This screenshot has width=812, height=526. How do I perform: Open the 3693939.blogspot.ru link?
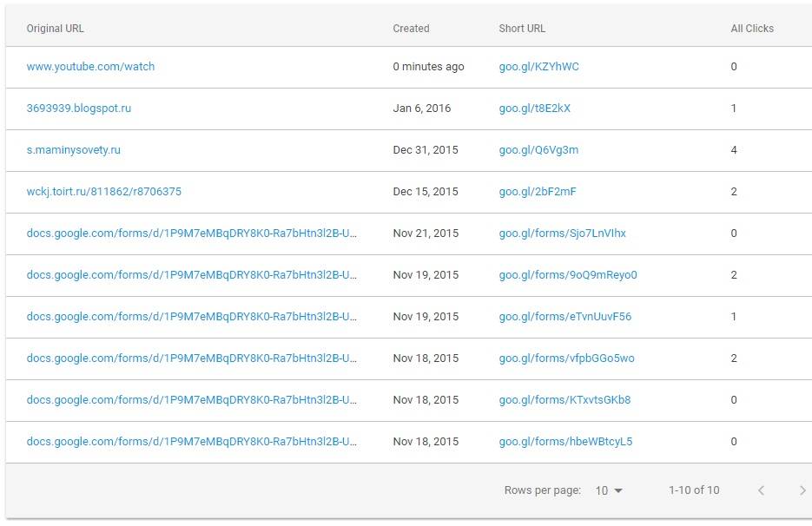[79, 108]
